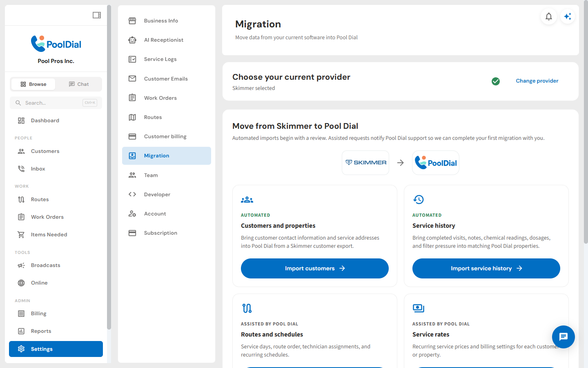The width and height of the screenshot is (588, 368).
Task: Switch to the Browse tab
Action: (33, 84)
